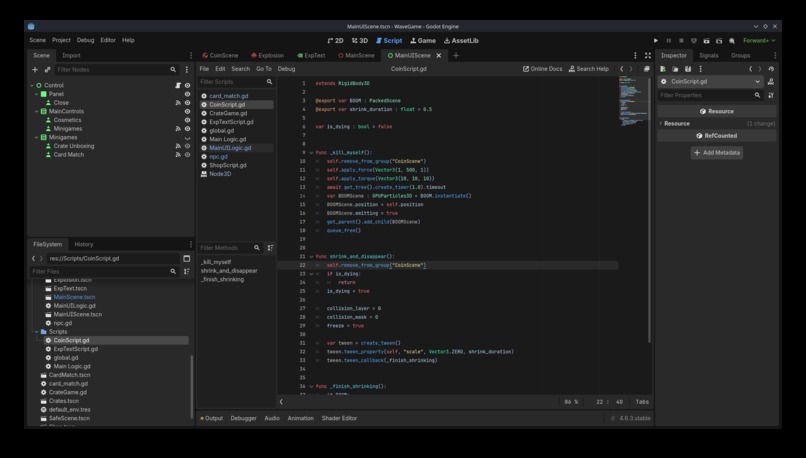
Task: Open the Forward+ renderer dropdown
Action: coord(759,41)
